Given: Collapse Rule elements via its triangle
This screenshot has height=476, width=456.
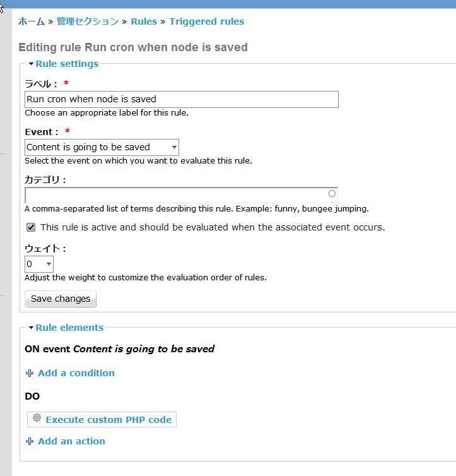Looking at the screenshot, I should pos(31,328).
